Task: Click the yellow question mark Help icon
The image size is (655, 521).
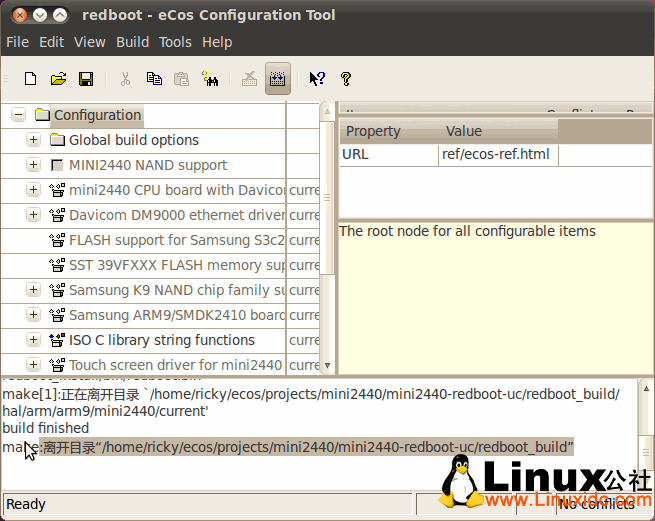Action: tap(346, 79)
